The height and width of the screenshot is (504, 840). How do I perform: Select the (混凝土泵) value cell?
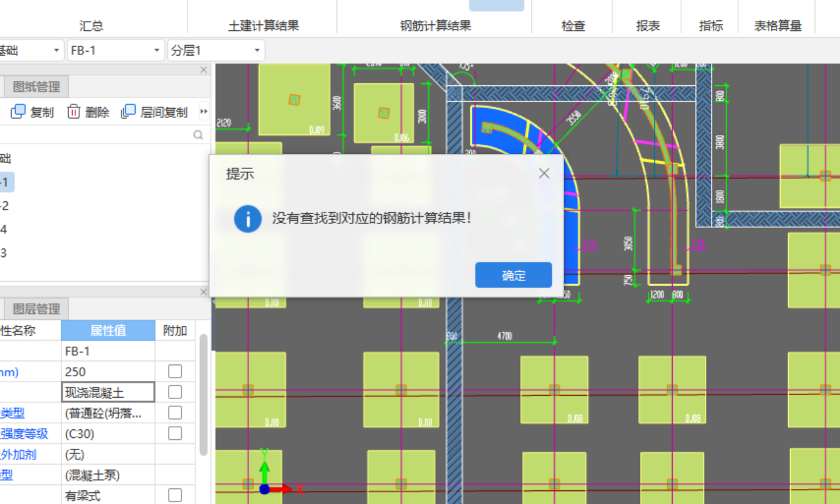pos(108,475)
